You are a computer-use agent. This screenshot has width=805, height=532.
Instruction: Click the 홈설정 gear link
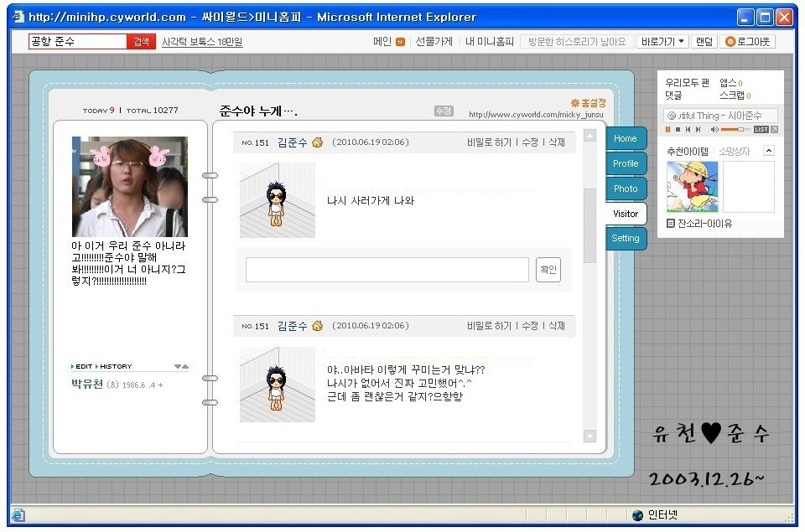click(x=589, y=103)
